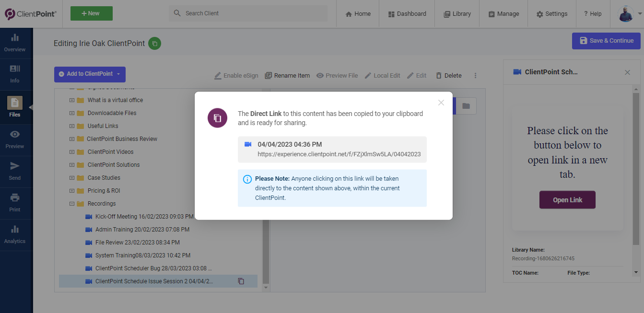Open the Settings menu item

551,14
